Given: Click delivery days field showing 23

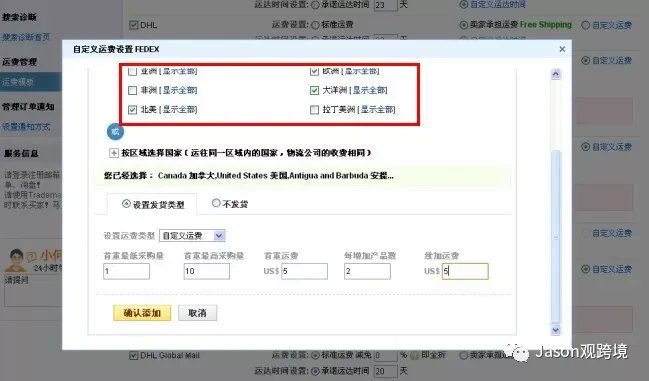Looking at the screenshot, I should (385, 5).
